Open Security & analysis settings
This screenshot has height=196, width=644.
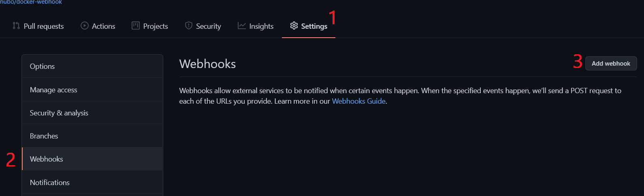click(59, 113)
